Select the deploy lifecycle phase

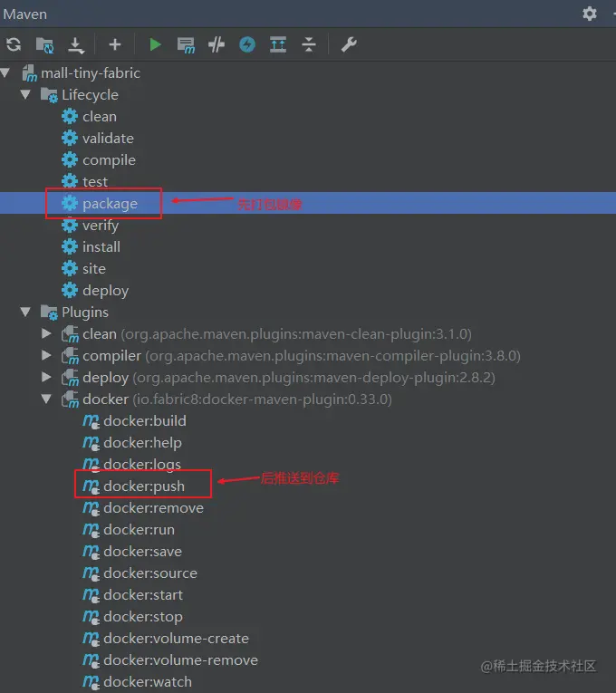(106, 291)
